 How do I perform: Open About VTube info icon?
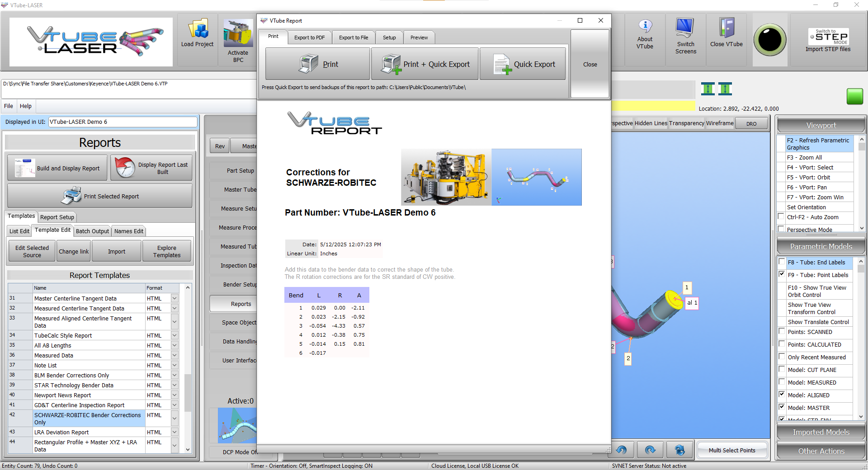[645, 26]
